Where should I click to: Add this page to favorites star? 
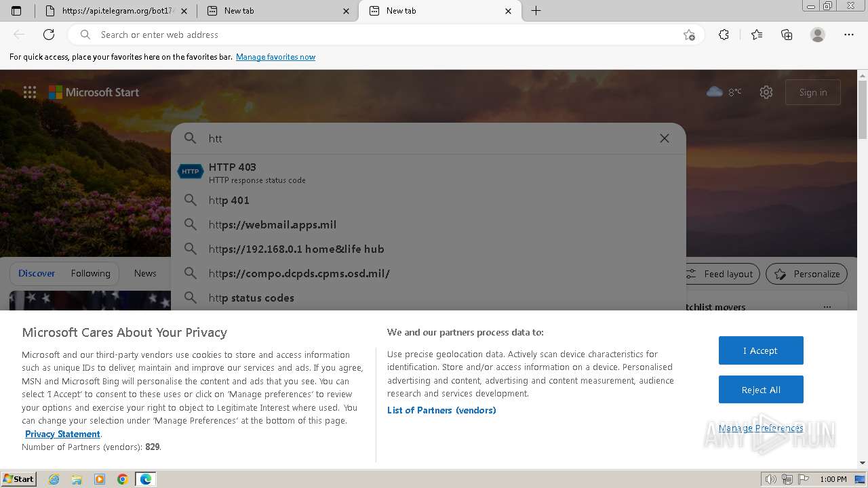[689, 35]
